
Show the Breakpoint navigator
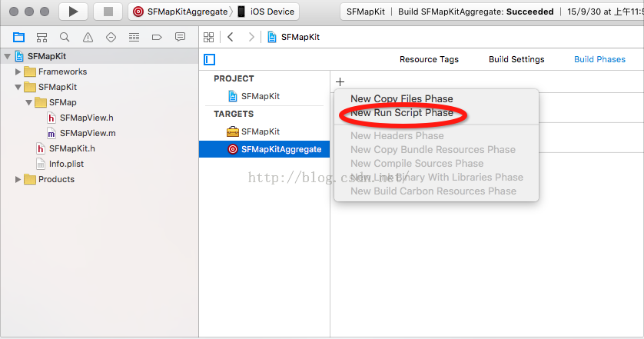[x=158, y=37]
